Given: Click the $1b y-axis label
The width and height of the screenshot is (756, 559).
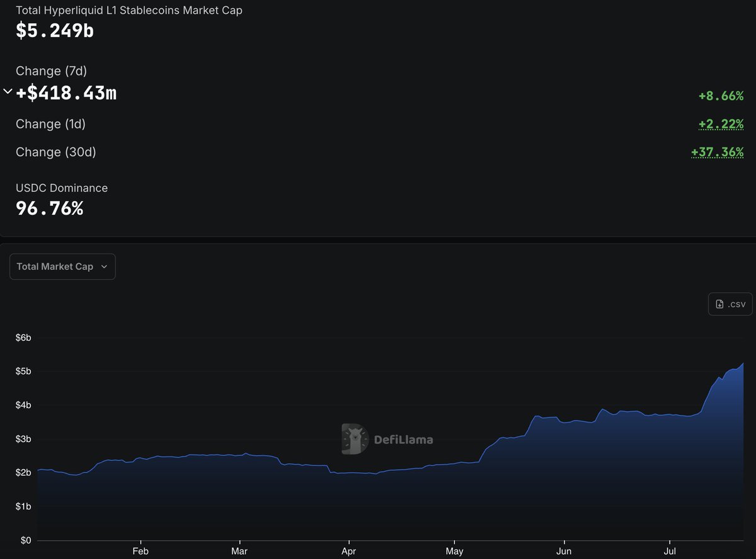Looking at the screenshot, I should tap(23, 506).
